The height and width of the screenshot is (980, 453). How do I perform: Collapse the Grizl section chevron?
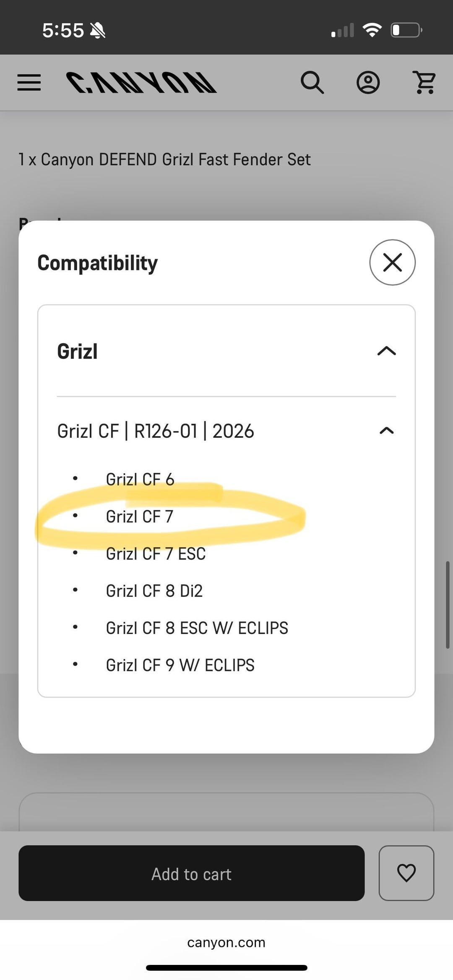(x=386, y=351)
